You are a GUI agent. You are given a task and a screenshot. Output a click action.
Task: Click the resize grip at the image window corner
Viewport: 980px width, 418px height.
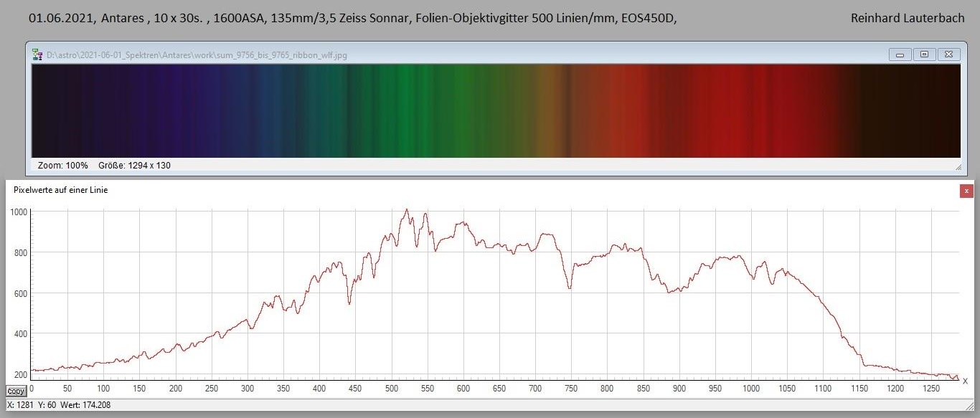[x=958, y=166]
